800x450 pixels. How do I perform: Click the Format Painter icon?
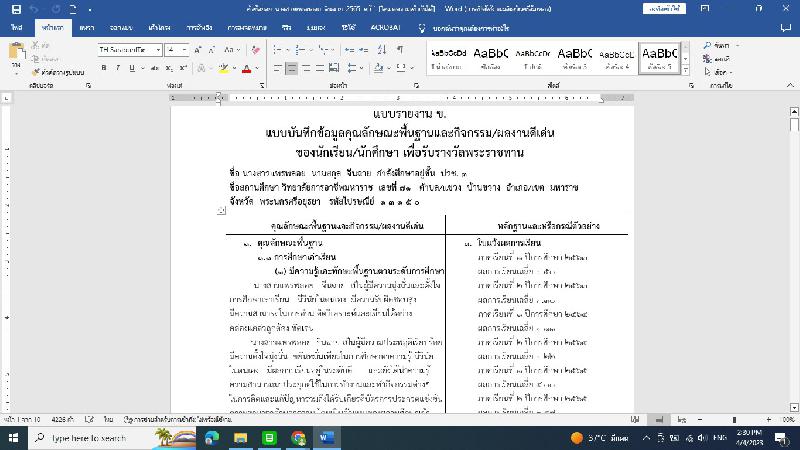tap(36, 72)
